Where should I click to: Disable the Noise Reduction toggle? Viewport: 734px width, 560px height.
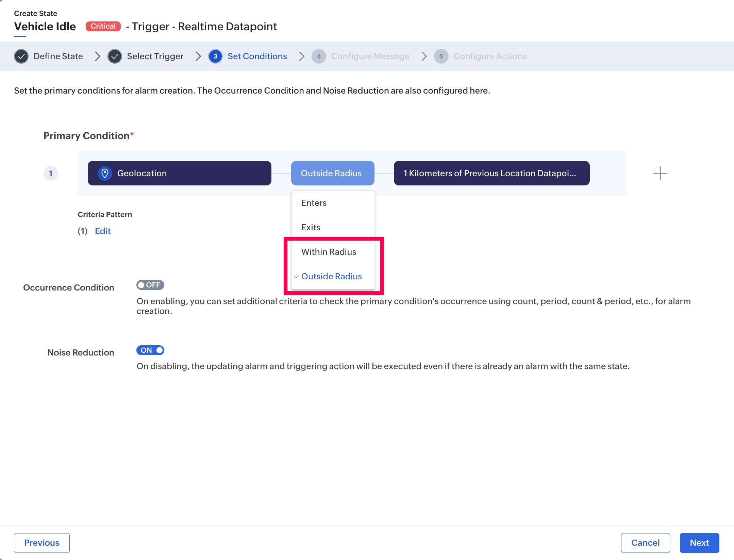150,350
